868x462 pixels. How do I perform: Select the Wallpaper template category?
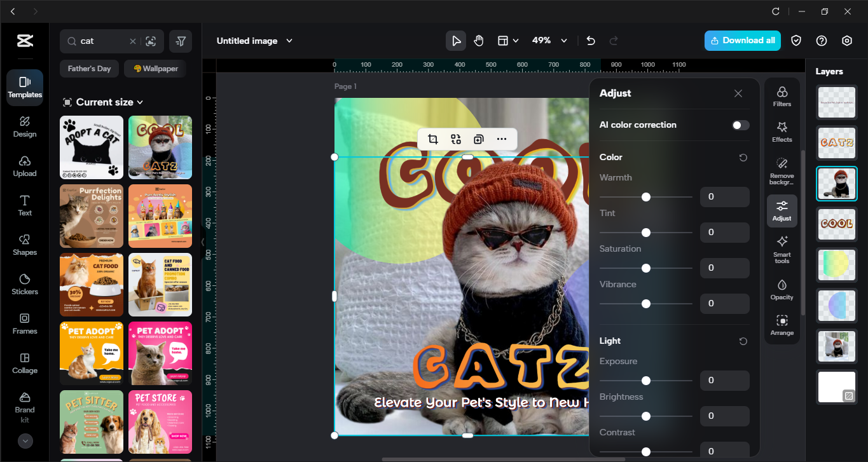[155, 68]
